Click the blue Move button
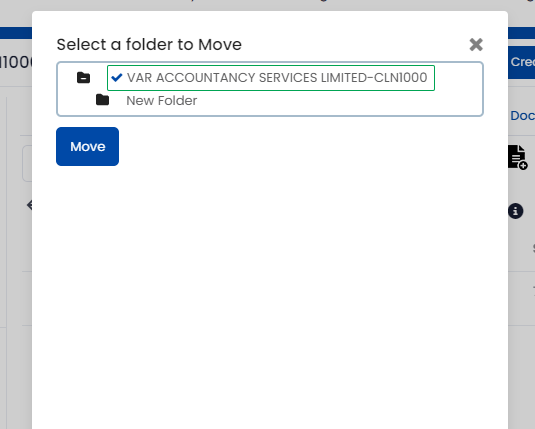 click(88, 147)
